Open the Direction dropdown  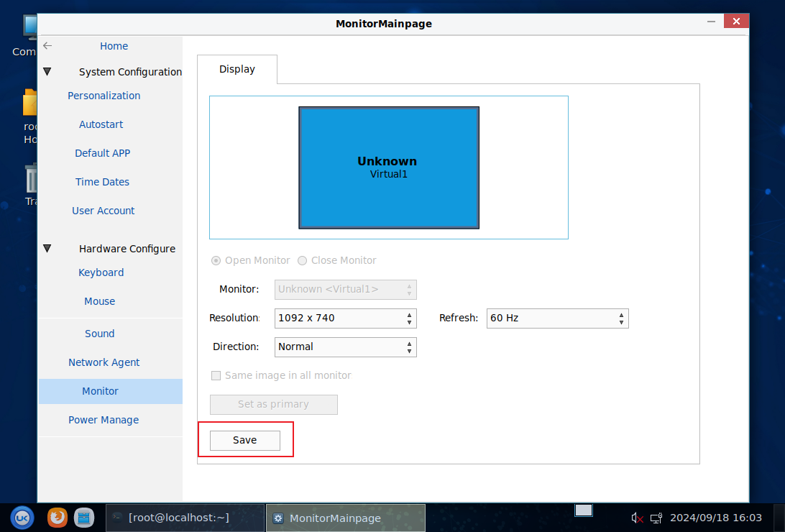[345, 347]
